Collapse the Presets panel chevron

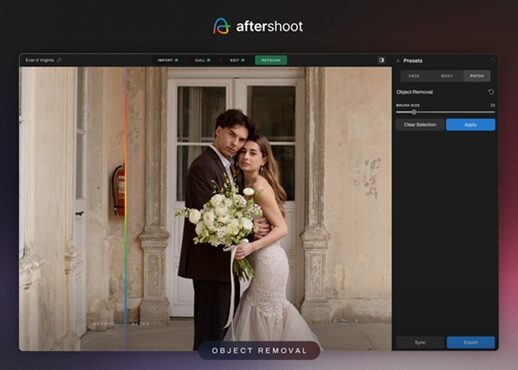coord(398,61)
